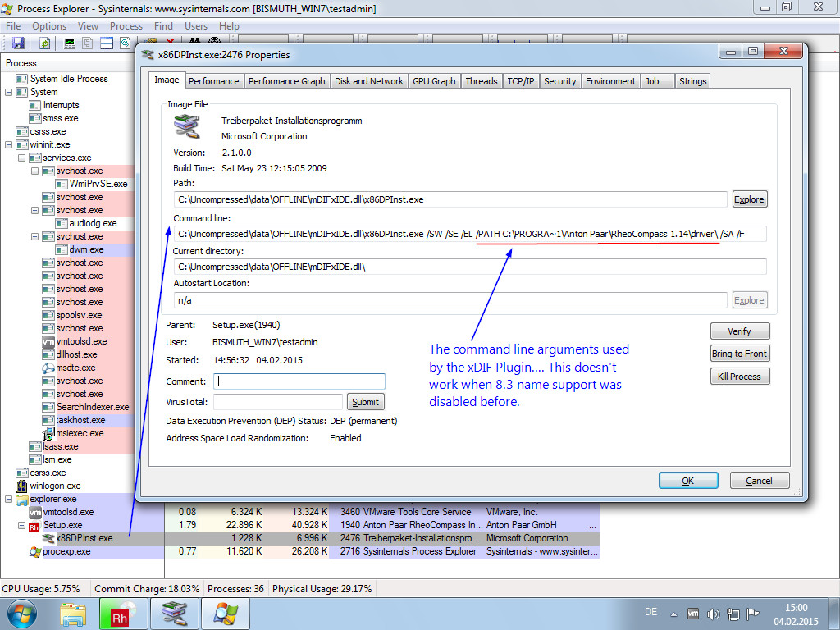Toggle the lower pane toolbar icon

pos(107,43)
